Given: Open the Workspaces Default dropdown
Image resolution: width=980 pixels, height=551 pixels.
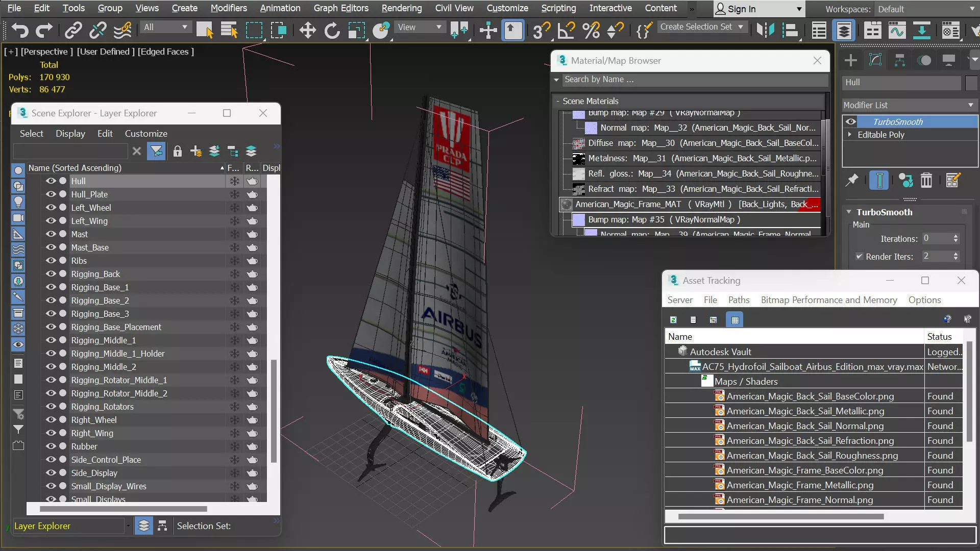Looking at the screenshot, I should 926,9.
